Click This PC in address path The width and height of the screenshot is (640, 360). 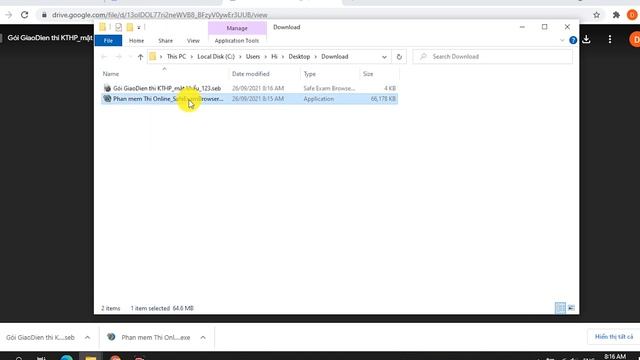176,57
